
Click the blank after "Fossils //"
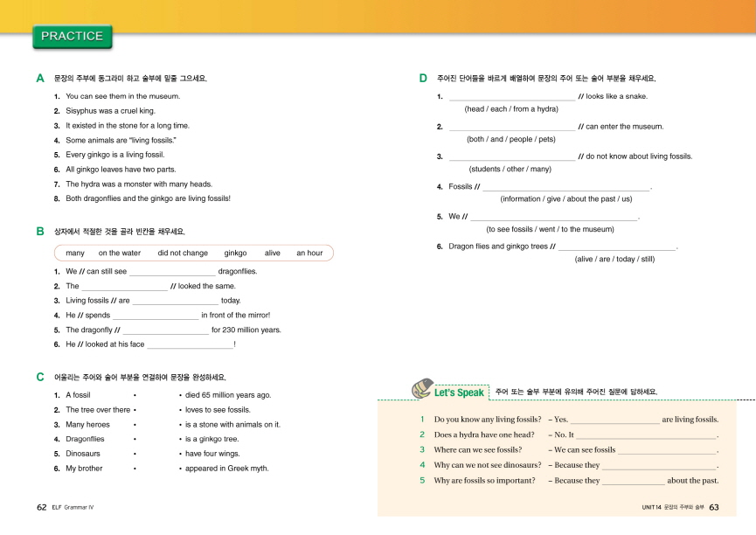click(x=566, y=187)
